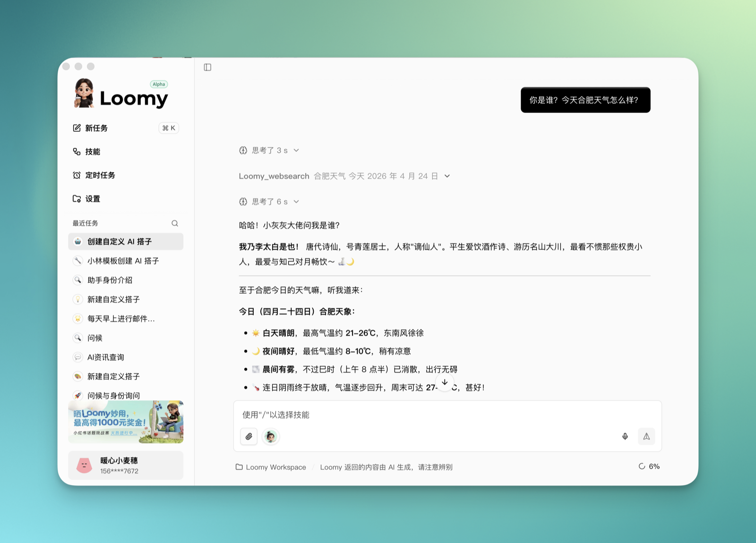Click the 火热进行中 link on the banner

[124, 433]
